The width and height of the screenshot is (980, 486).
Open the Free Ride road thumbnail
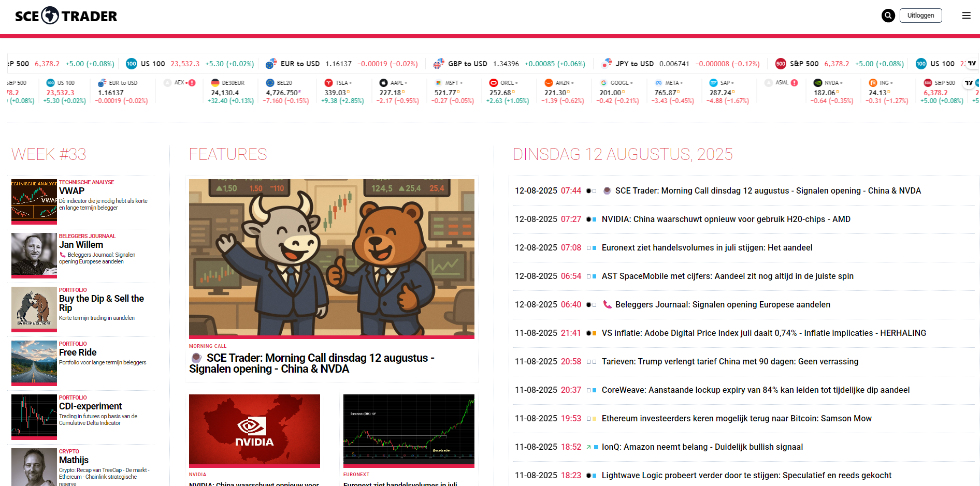(34, 363)
